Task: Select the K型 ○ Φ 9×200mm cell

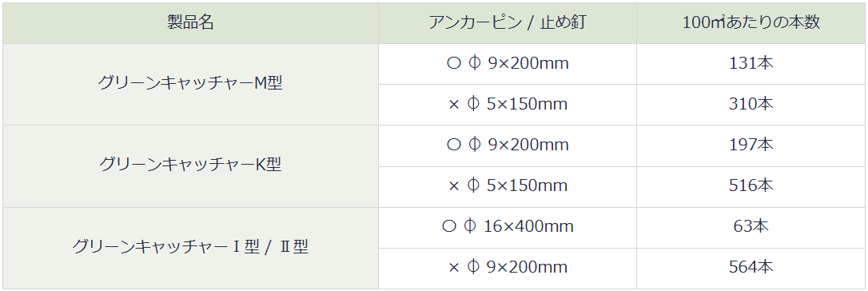Action: point(508,145)
